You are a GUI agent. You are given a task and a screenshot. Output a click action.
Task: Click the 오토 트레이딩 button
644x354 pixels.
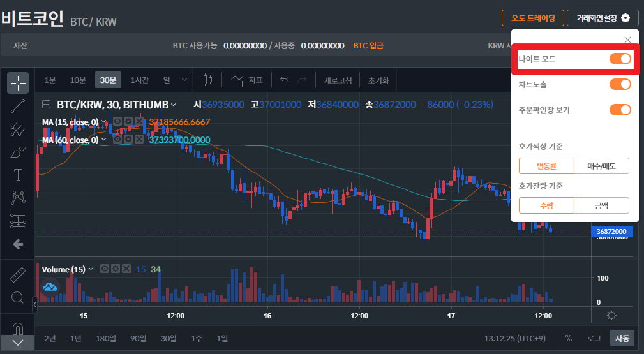coord(533,18)
